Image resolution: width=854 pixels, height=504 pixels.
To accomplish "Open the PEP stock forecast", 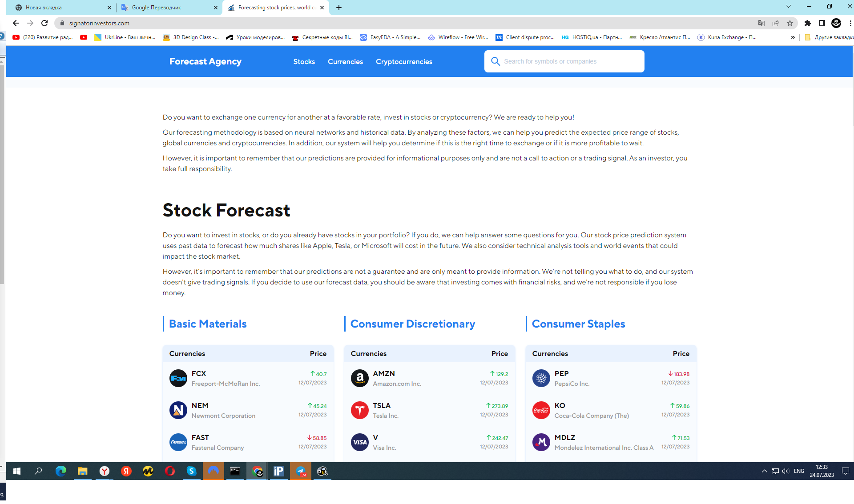I will point(611,378).
